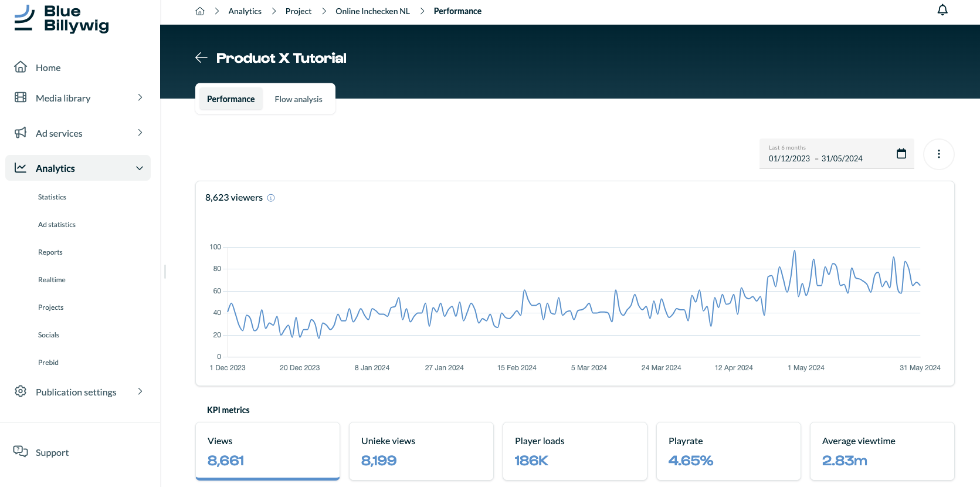Click the Online Inchecken NL breadcrumb
The width and height of the screenshot is (980, 487).
pos(372,11)
